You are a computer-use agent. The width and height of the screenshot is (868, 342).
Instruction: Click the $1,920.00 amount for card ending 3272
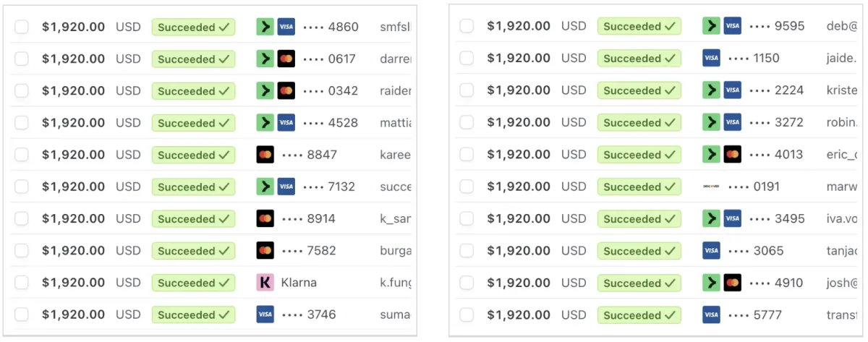(519, 122)
